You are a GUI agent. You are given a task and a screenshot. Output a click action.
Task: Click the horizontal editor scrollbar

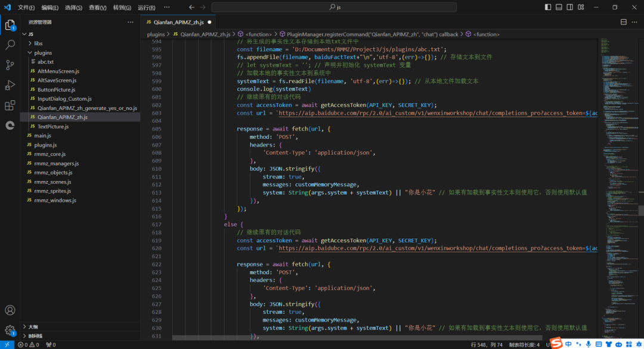[x=357, y=338]
